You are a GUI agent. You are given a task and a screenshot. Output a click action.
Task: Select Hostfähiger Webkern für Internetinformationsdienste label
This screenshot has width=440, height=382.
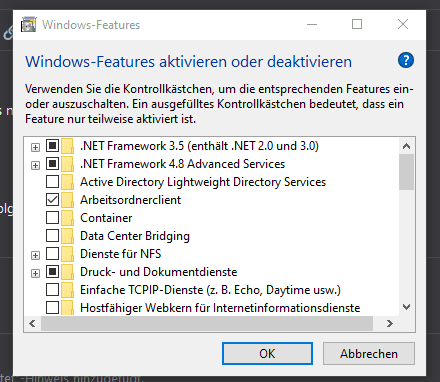coord(220,308)
